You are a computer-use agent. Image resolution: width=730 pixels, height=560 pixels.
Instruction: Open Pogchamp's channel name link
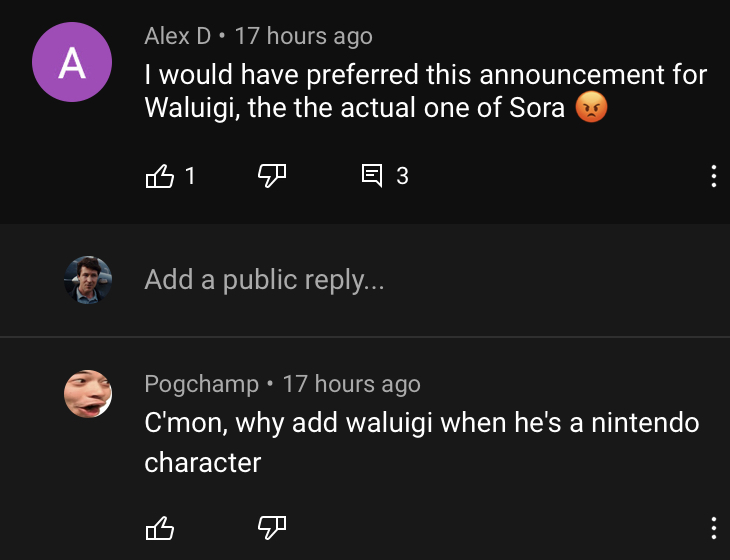click(201, 384)
